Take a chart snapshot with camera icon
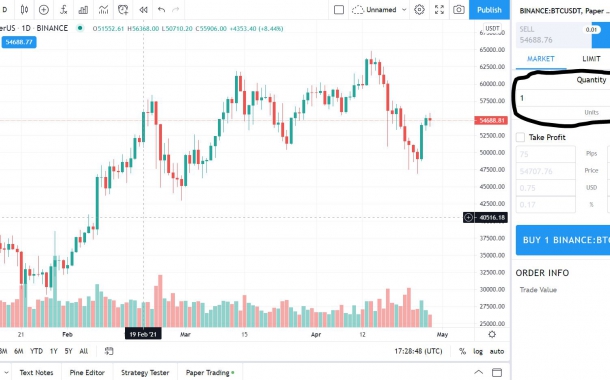Viewport: 610px width, 380px height. pos(459,10)
